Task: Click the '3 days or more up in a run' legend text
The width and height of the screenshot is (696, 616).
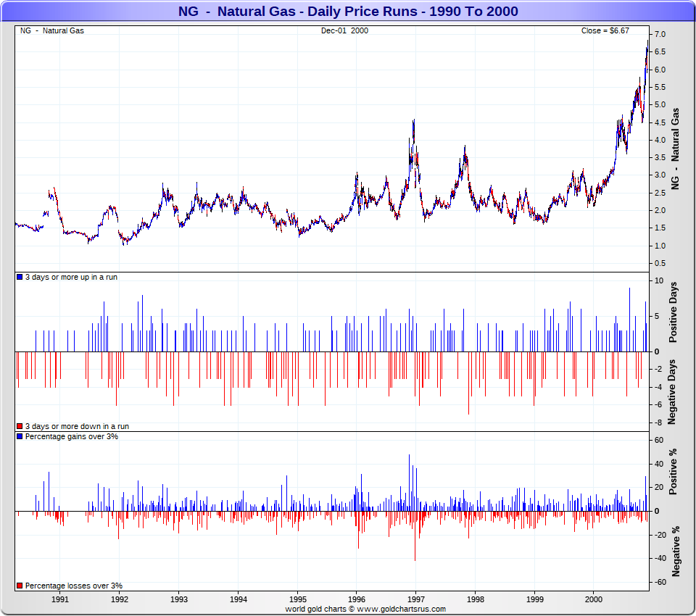Action: (x=72, y=277)
